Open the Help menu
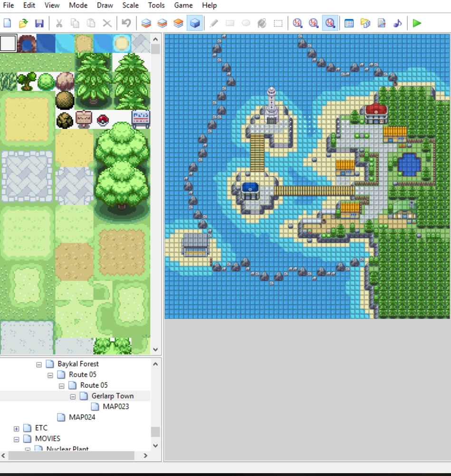 pos(209,5)
